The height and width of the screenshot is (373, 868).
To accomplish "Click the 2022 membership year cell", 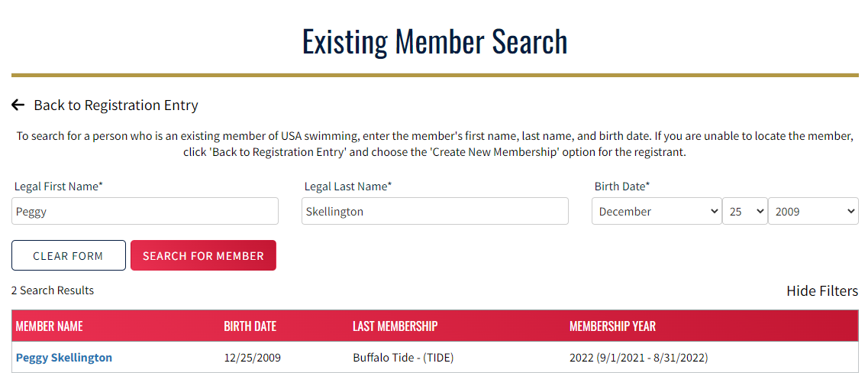I will (639, 358).
